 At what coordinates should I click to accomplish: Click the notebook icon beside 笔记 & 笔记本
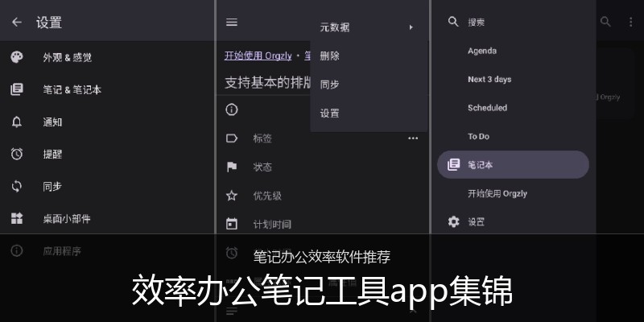tap(17, 89)
